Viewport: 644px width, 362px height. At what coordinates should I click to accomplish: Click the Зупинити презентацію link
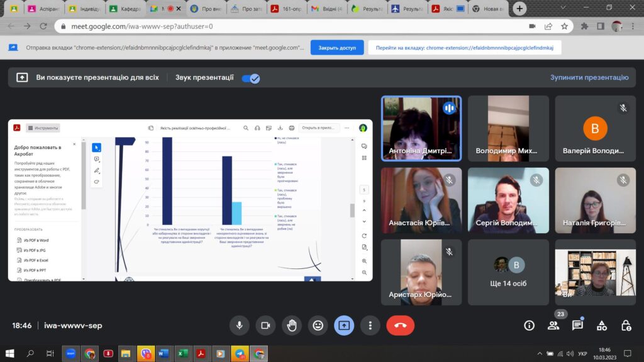click(589, 77)
